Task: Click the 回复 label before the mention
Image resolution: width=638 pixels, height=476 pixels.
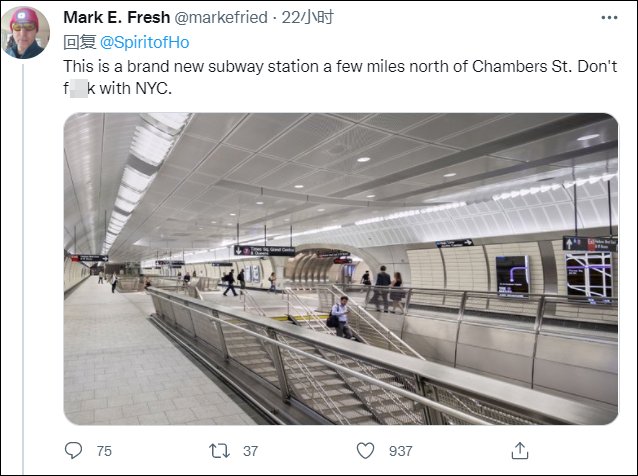Action: [79, 42]
